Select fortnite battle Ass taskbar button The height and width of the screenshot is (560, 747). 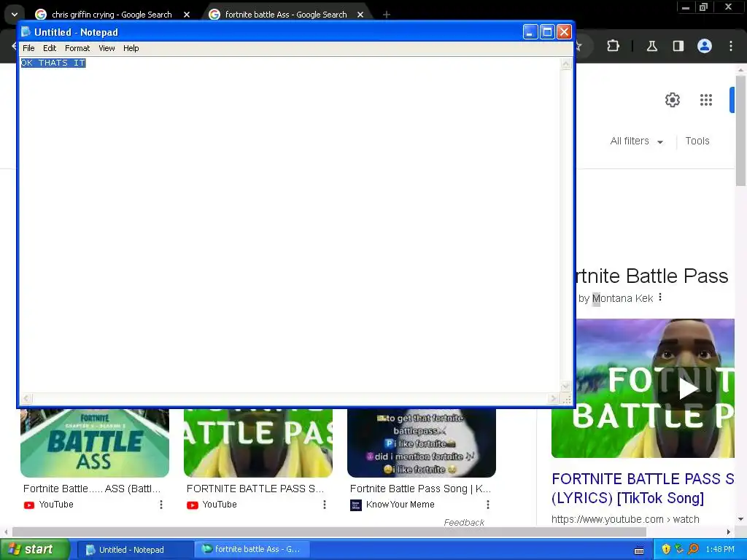click(x=253, y=550)
